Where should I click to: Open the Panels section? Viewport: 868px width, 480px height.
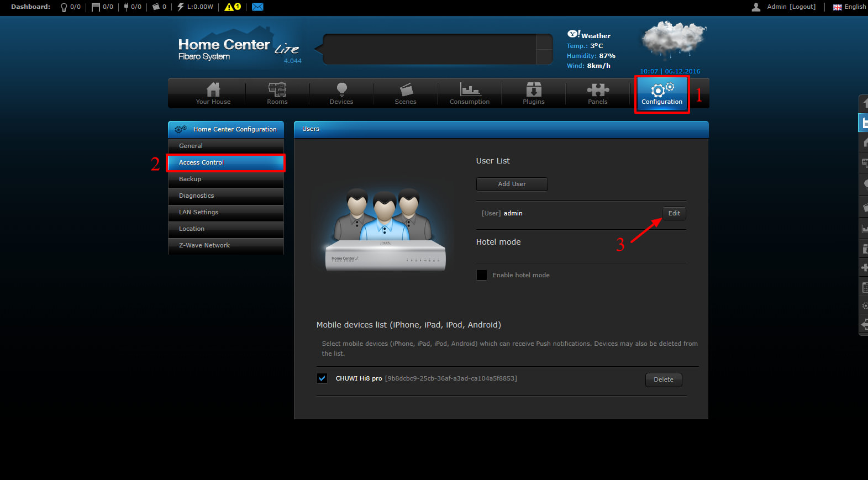tap(598, 93)
